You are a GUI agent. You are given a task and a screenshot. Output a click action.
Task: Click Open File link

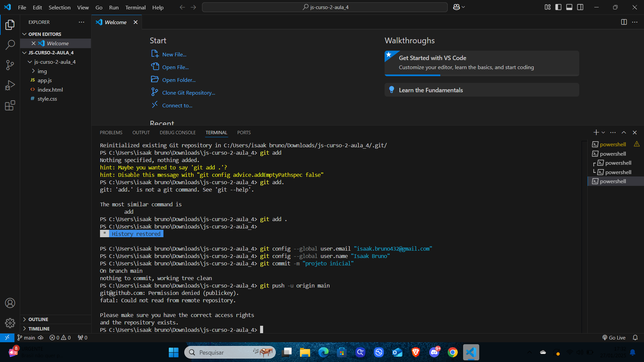click(176, 67)
